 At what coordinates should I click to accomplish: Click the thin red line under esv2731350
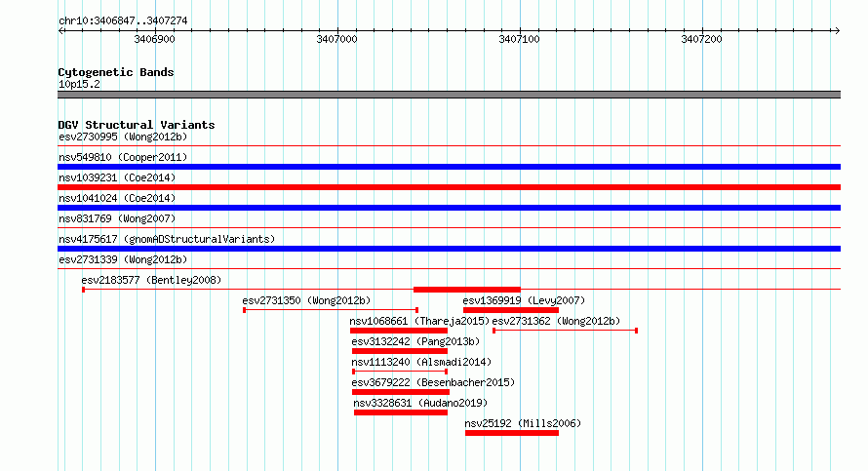331,310
